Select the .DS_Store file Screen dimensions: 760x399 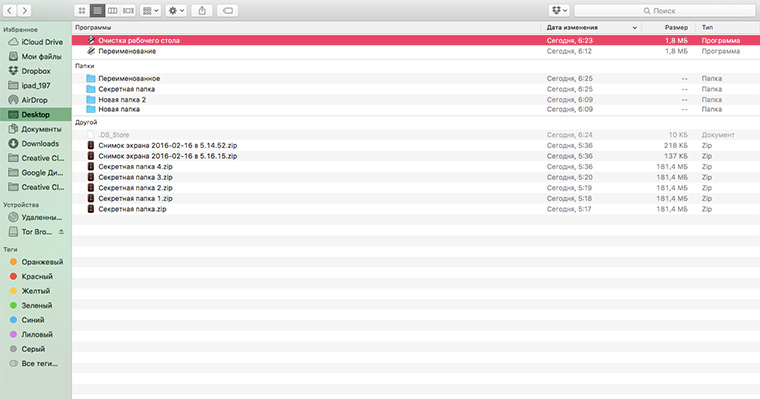tap(415, 135)
